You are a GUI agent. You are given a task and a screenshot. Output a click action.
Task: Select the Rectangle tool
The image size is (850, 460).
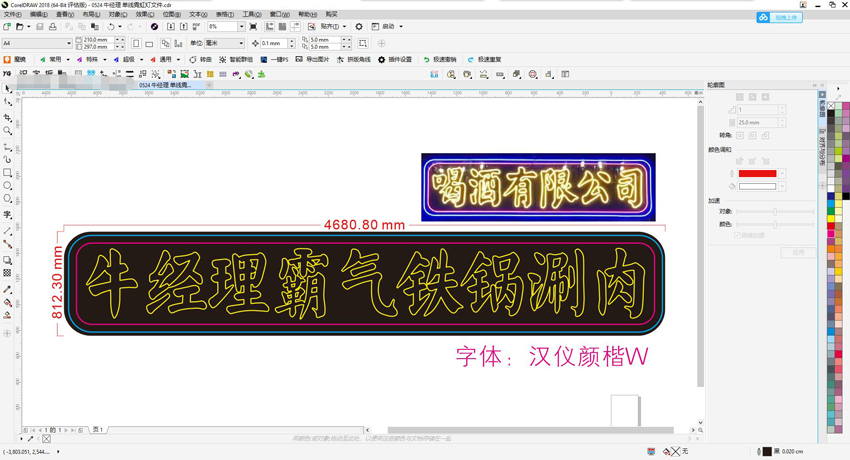7,172
